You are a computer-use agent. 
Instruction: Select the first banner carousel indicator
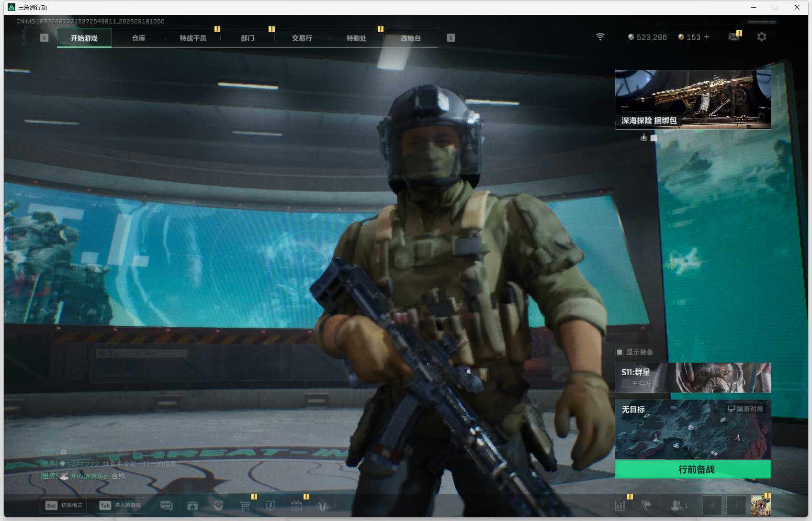(644, 138)
